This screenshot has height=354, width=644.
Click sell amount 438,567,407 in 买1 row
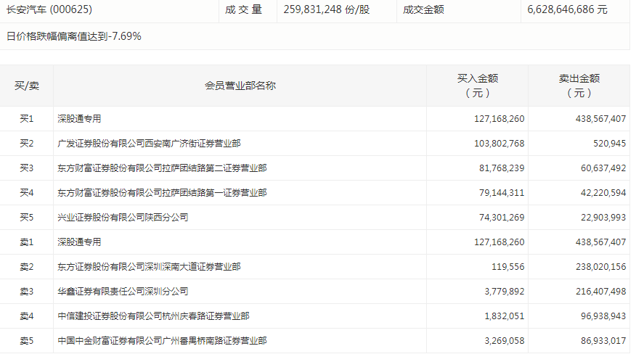600,119
